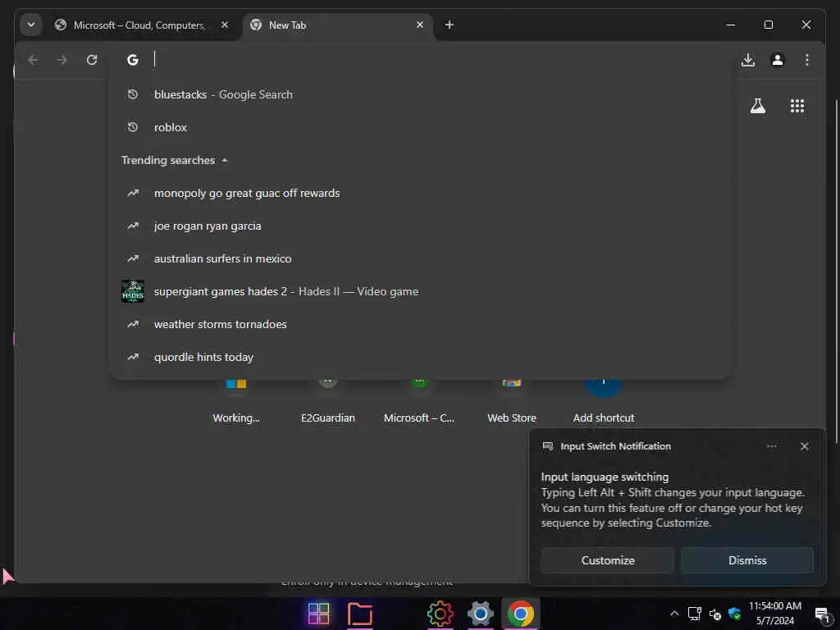
Task: Close the New Tab tab
Action: [x=420, y=25]
